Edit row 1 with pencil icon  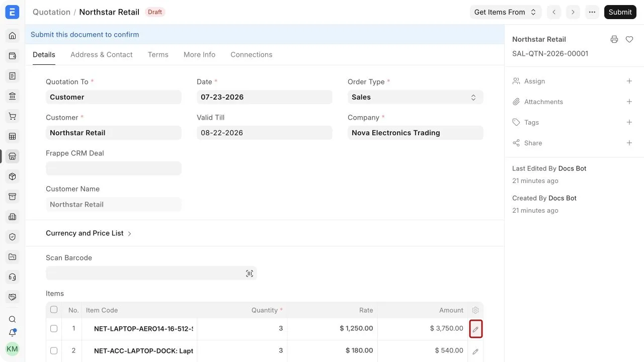pyautogui.click(x=475, y=329)
